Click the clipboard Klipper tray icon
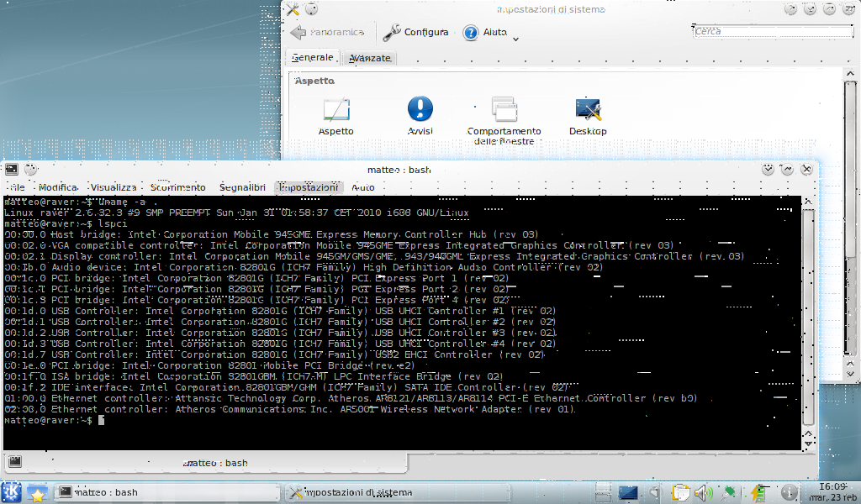 tap(680, 492)
